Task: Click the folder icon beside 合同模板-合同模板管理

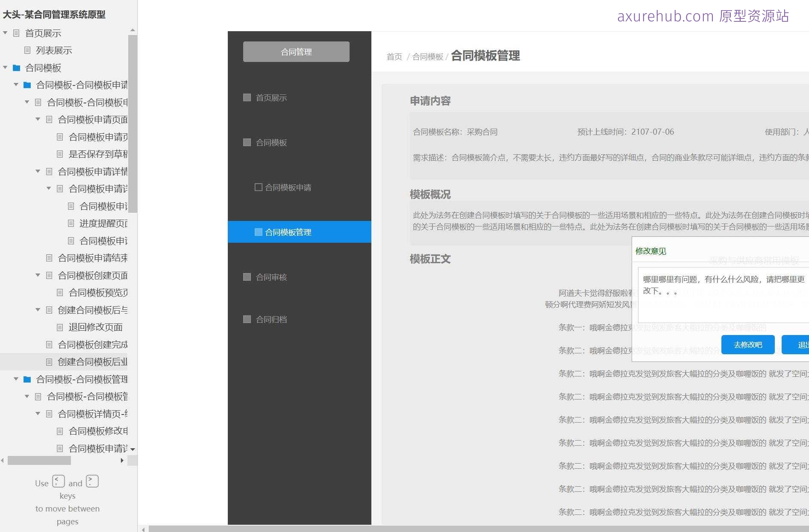Action: click(27, 379)
